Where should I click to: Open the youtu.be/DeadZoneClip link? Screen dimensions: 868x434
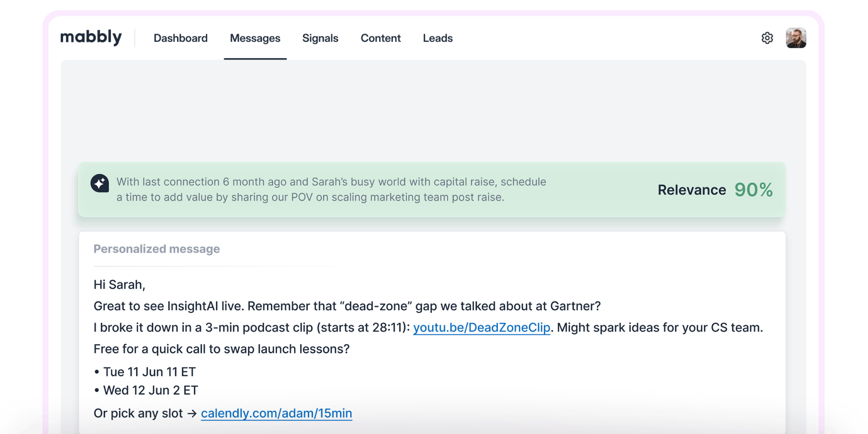pyautogui.click(x=481, y=328)
